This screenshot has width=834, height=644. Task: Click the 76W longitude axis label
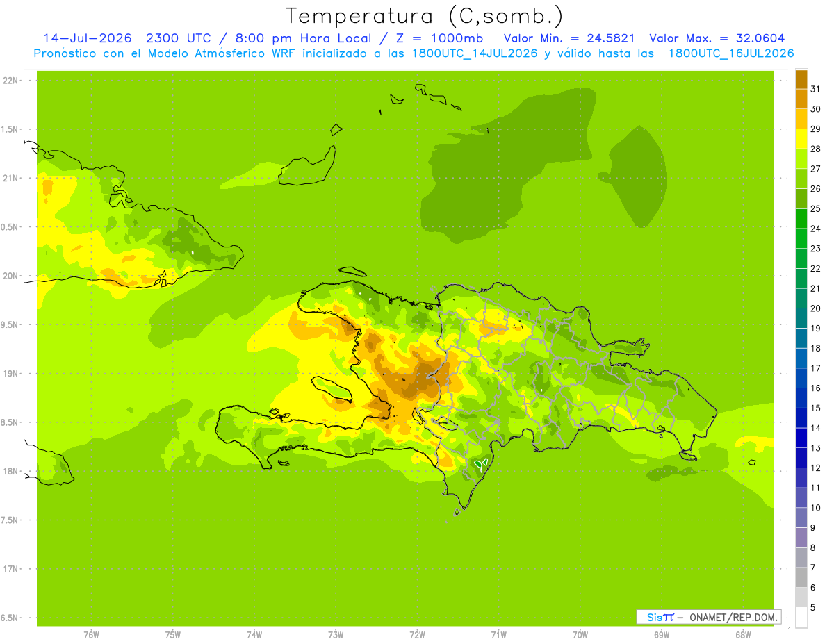coord(91,635)
